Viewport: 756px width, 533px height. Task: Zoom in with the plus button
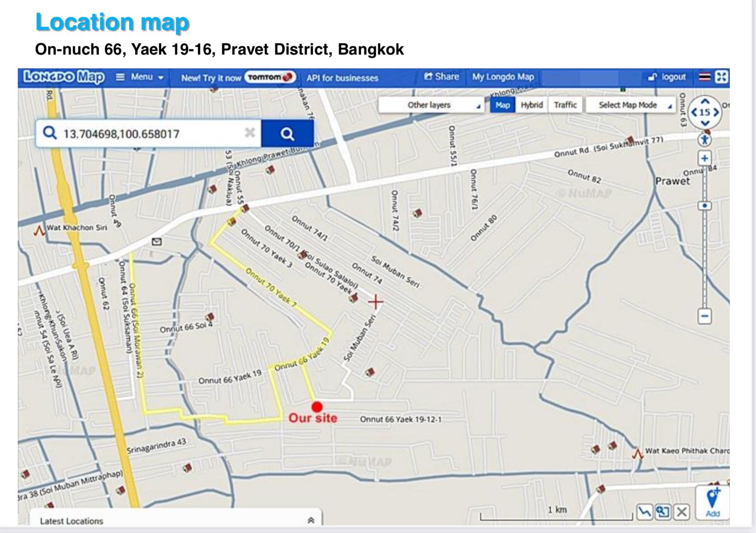[x=705, y=158]
